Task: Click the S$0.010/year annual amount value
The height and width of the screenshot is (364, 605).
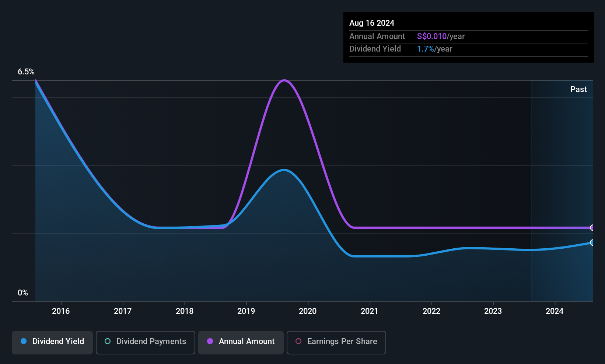Action: (x=441, y=36)
